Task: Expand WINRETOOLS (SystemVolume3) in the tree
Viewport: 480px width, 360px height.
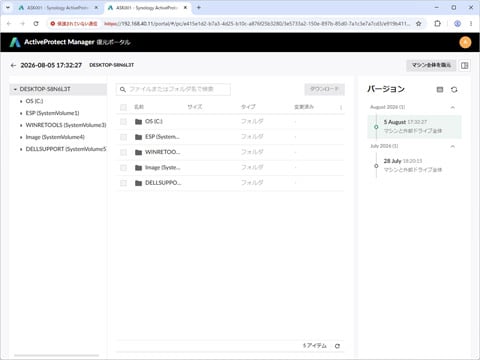Action: point(21,125)
